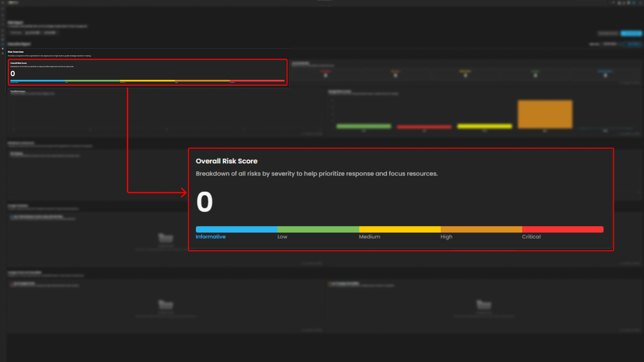This screenshot has width=644, height=362.
Task: Select the Informative label in the enlarged card
Action: pos(210,237)
